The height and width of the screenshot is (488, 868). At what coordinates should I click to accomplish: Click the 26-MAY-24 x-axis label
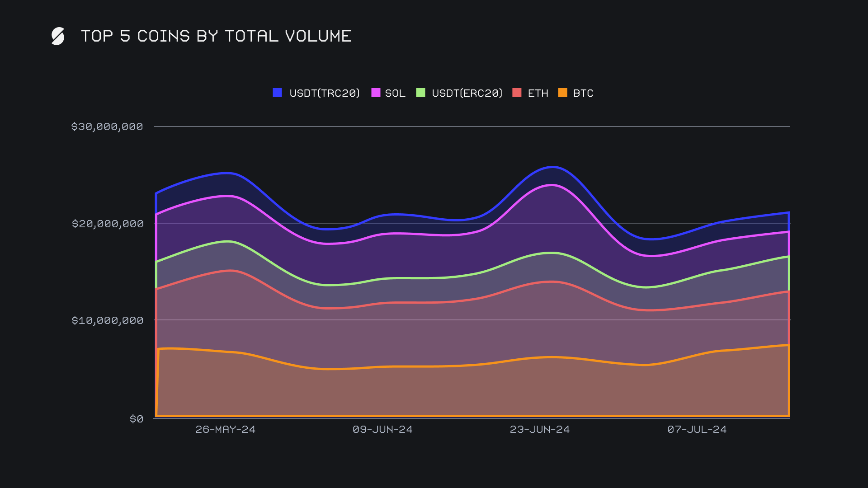pos(225,429)
